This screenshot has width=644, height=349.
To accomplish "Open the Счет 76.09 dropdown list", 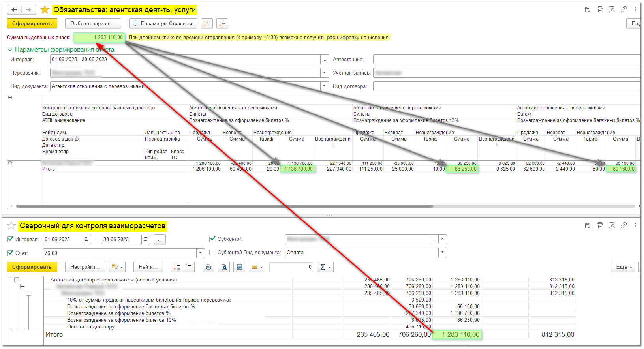I will (201, 253).
